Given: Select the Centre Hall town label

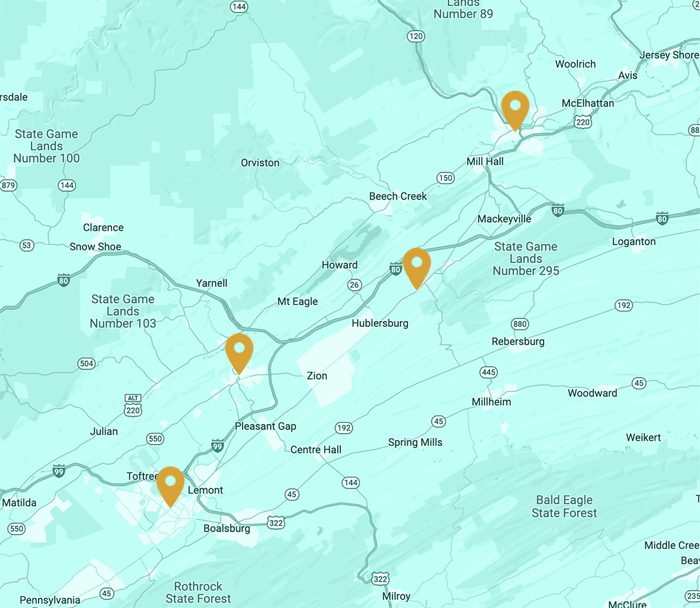Looking at the screenshot, I should pyautogui.click(x=316, y=450).
